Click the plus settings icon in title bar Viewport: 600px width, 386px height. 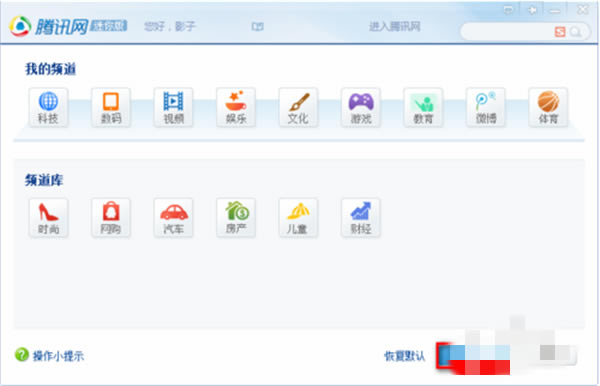point(532,10)
